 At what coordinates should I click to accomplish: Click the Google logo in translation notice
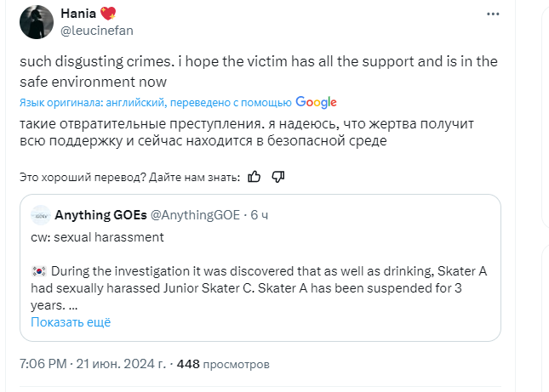point(317,103)
